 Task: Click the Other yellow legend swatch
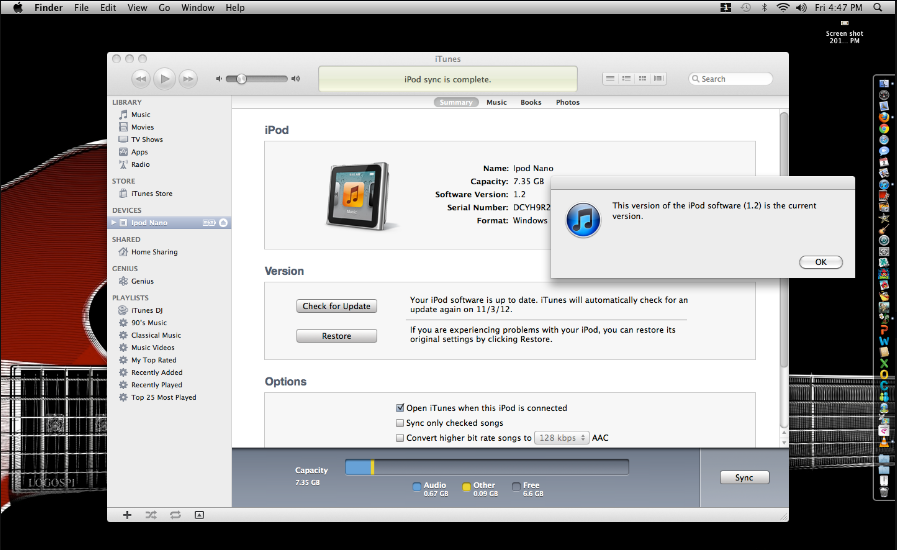point(466,487)
